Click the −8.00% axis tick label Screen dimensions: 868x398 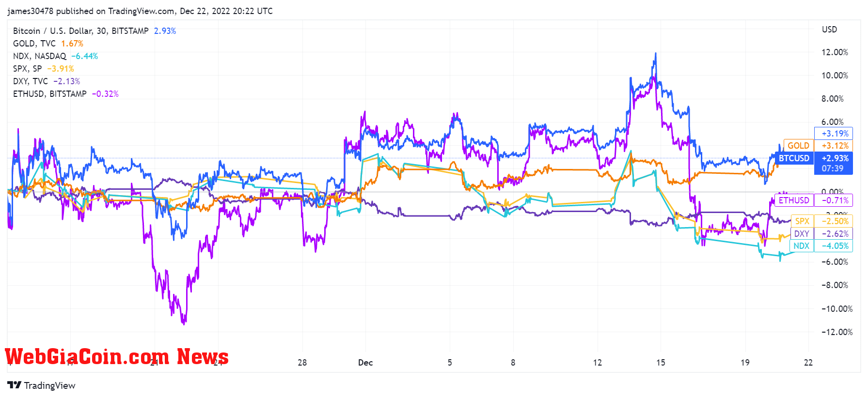pos(835,285)
